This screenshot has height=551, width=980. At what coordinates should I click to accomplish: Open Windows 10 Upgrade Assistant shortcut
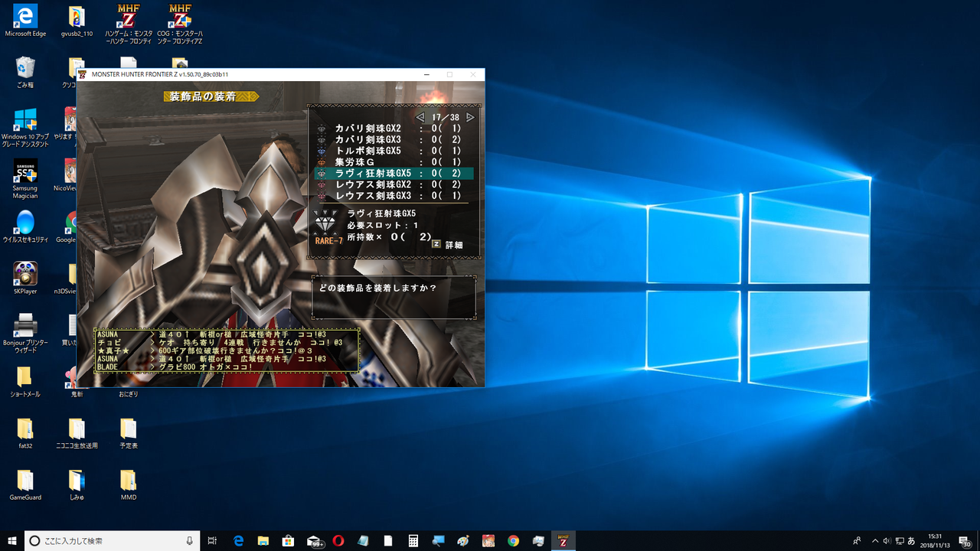click(25, 127)
